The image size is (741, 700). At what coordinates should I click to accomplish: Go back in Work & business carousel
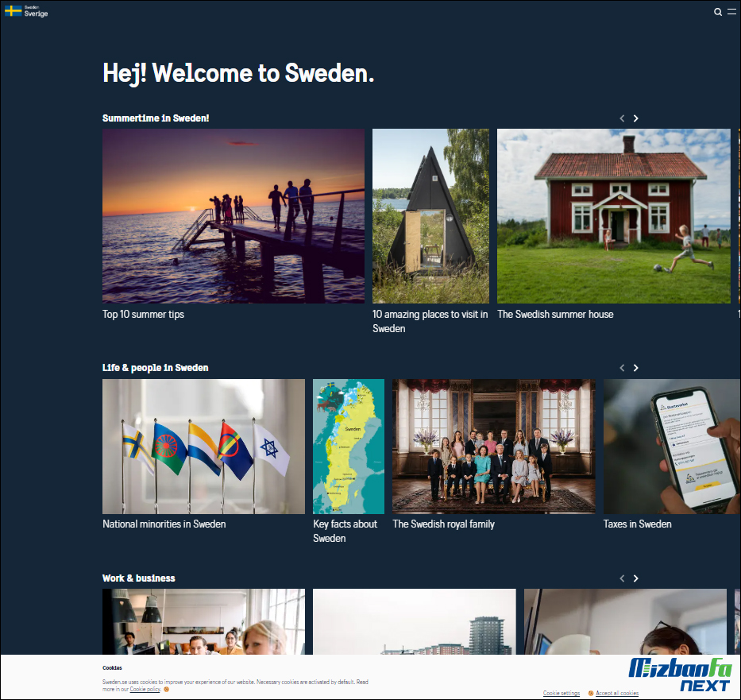pyautogui.click(x=622, y=578)
